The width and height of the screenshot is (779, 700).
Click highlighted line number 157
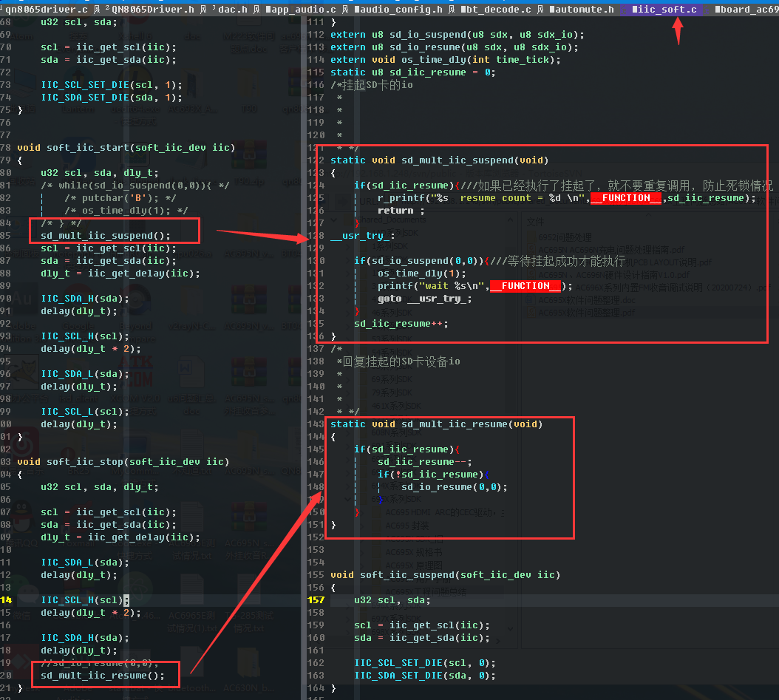point(316,599)
